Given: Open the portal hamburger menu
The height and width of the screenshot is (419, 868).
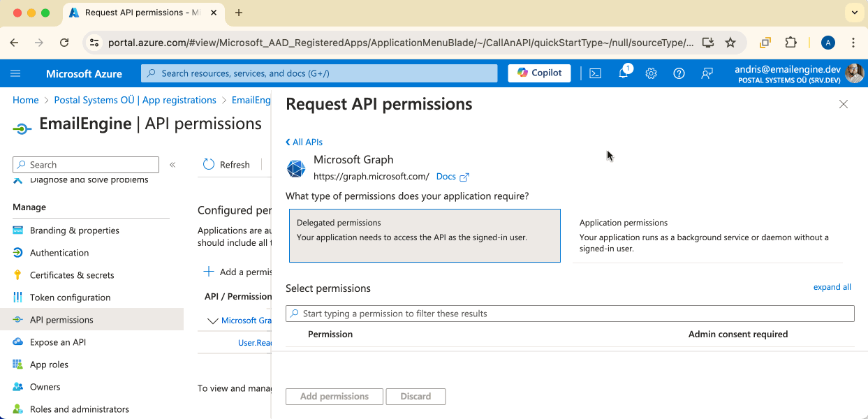Looking at the screenshot, I should (15, 73).
